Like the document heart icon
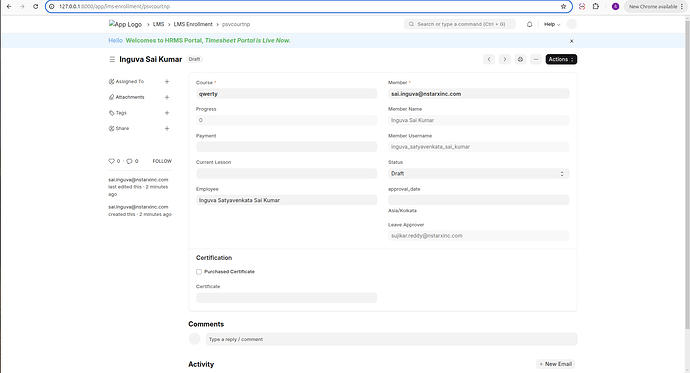The image size is (690, 373). click(x=111, y=161)
